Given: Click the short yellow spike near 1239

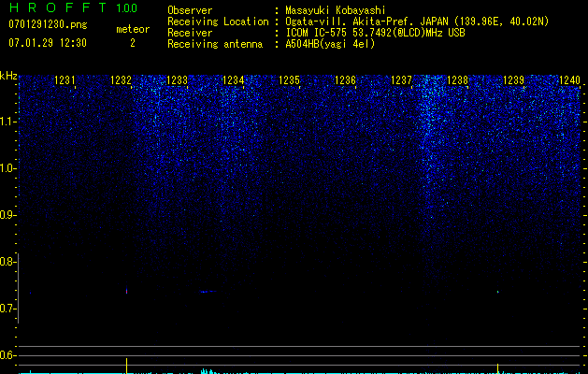Looking at the screenshot, I should click(498, 368).
